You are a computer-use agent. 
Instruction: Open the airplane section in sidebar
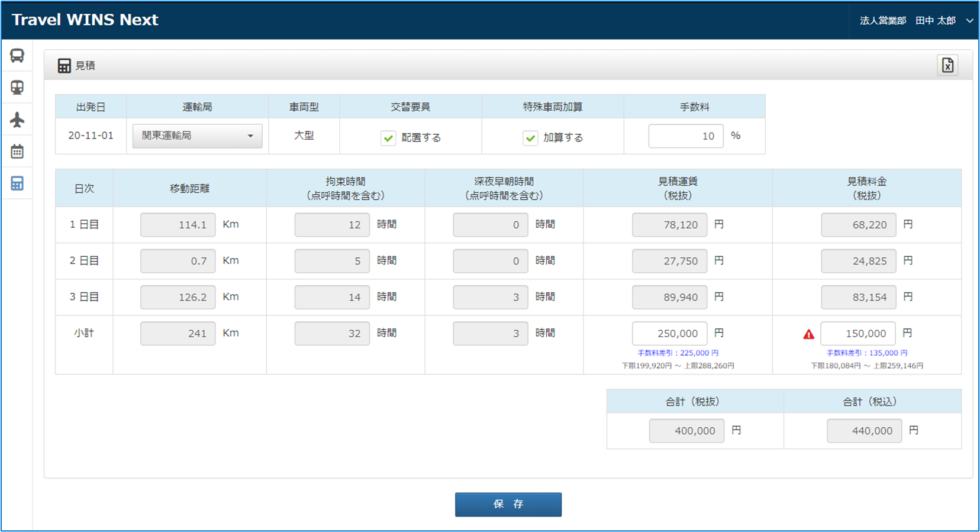[x=17, y=120]
